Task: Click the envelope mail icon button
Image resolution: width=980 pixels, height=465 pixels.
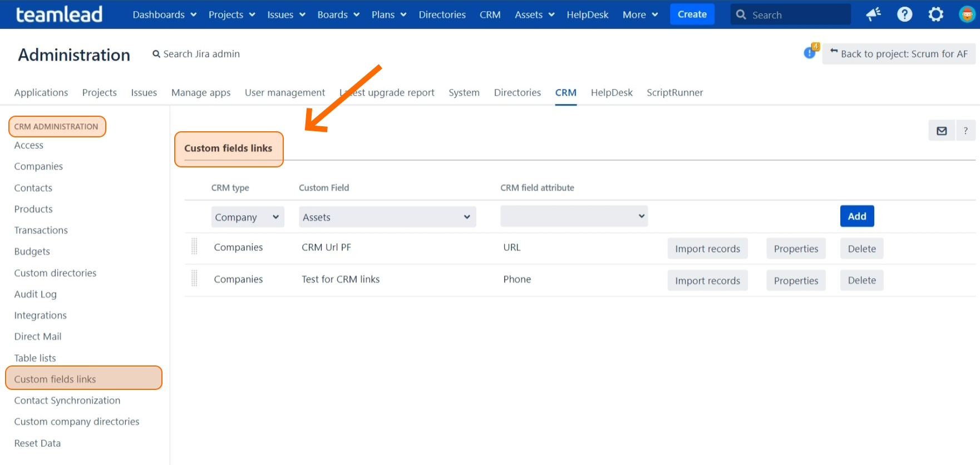Action: (x=942, y=131)
